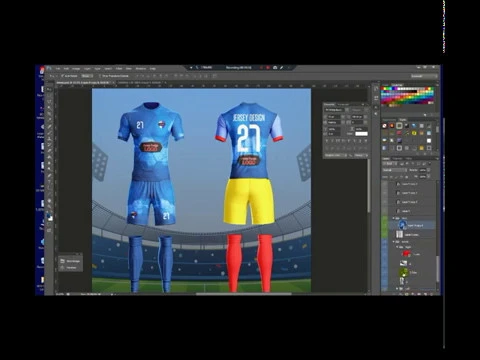Switch to the Channels tab
The width and height of the screenshot is (480, 360).
click(x=397, y=158)
